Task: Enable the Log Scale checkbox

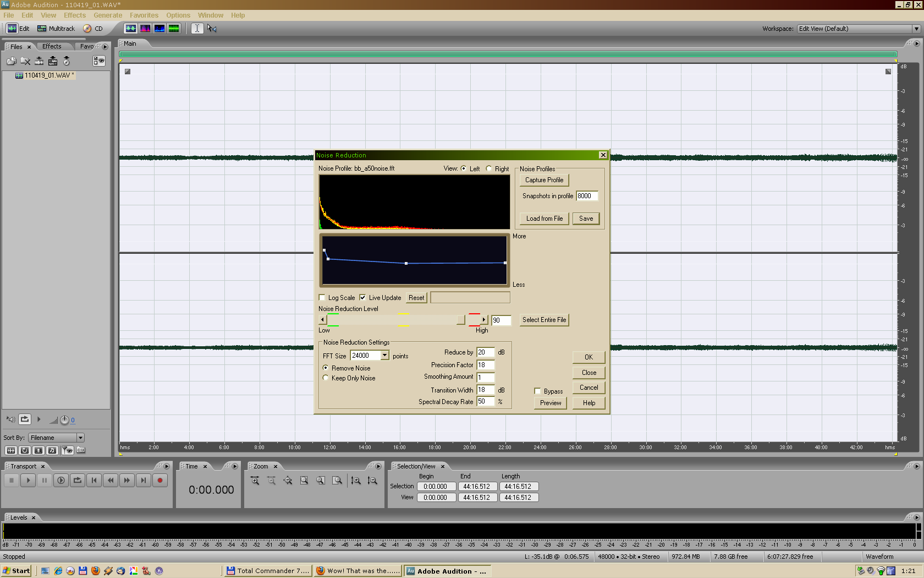Action: click(x=322, y=298)
